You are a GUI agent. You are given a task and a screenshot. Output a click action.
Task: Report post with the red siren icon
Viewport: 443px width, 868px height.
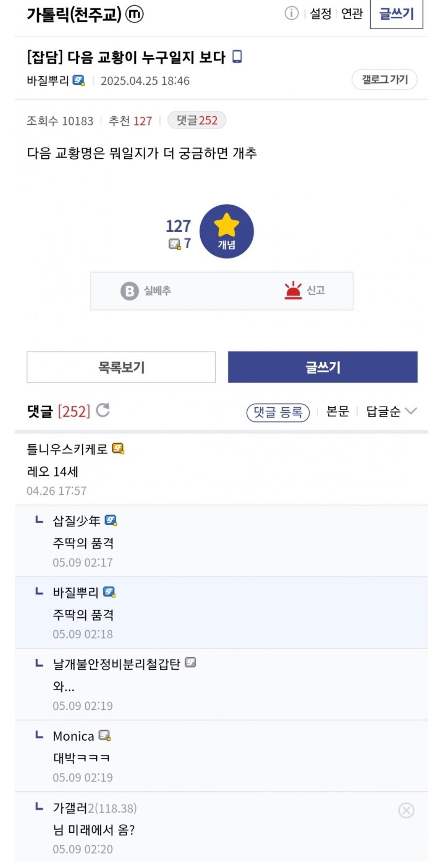click(x=293, y=290)
